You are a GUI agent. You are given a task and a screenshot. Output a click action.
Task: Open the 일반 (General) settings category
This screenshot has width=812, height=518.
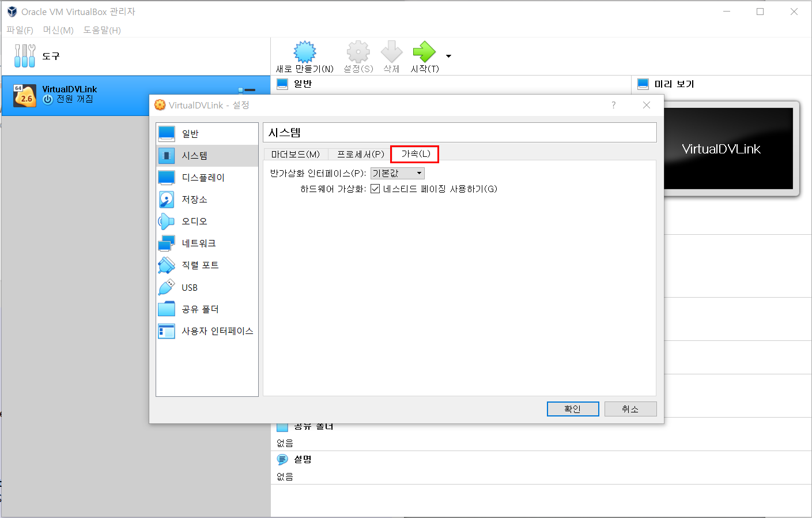click(x=207, y=134)
